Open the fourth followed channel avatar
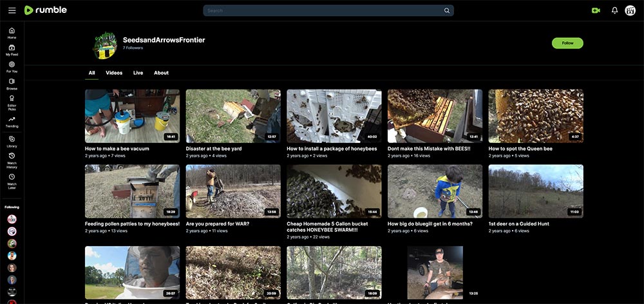The image size is (644, 304). pyautogui.click(x=12, y=256)
